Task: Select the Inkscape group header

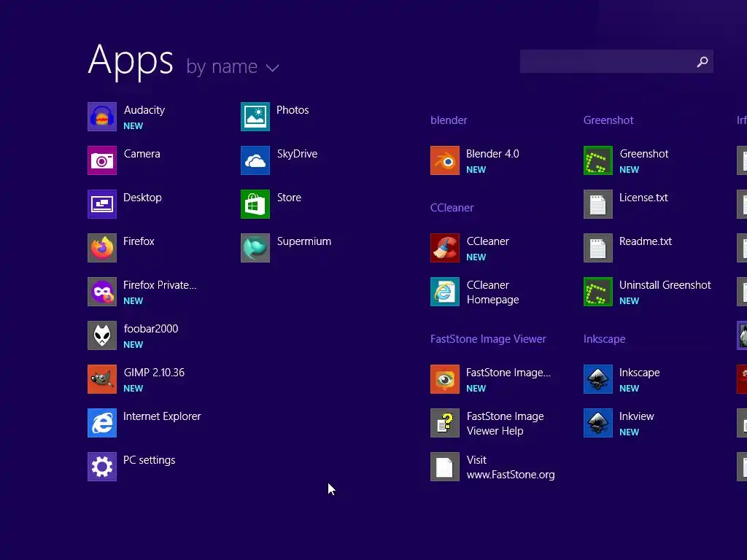Action: tap(604, 339)
